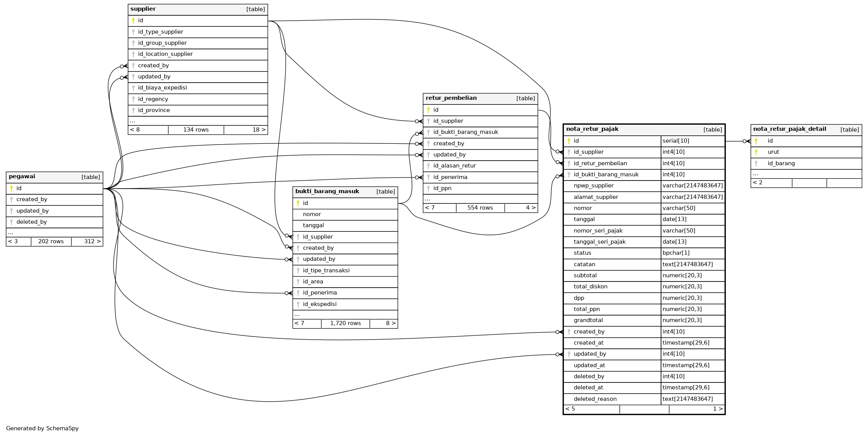Click the yellow key icon beside urut column
The height and width of the screenshot is (436, 868).
tap(756, 152)
